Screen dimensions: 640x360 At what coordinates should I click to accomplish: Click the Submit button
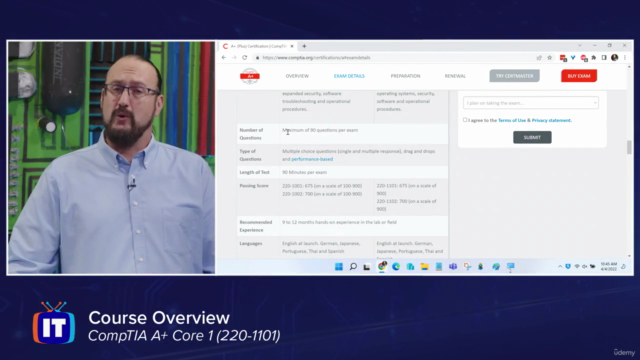532,137
